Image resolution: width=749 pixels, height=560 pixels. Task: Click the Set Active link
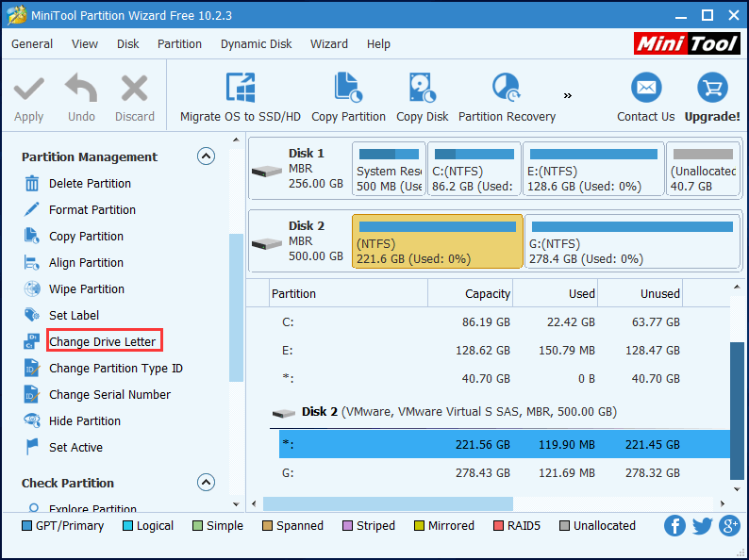(75, 447)
